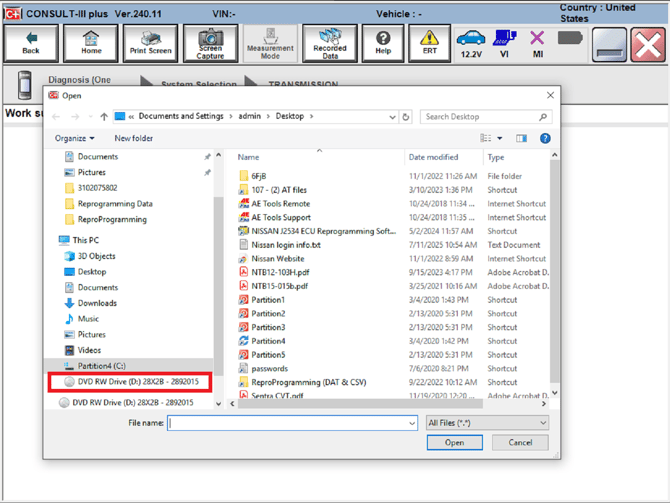Change the view layout icon

click(485, 138)
